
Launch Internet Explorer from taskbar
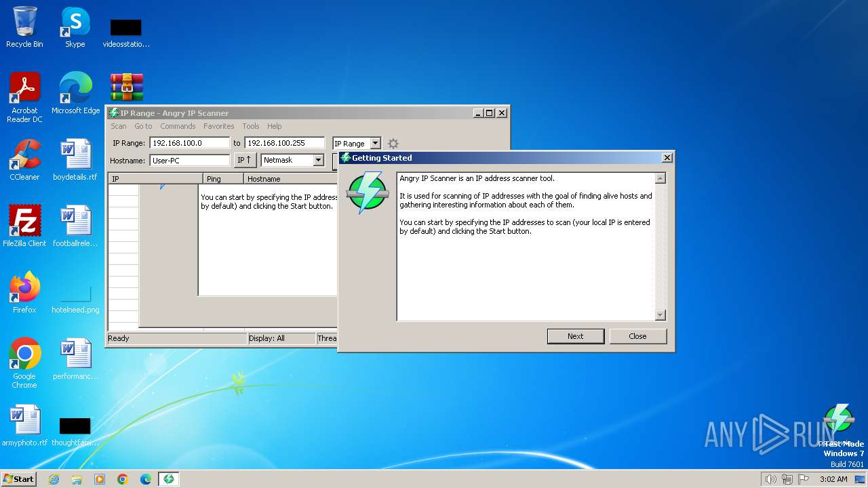(x=54, y=479)
